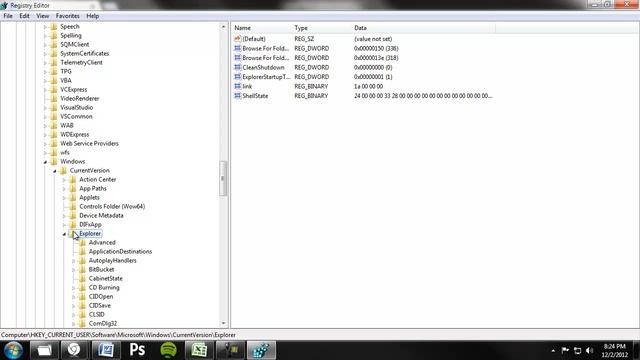Open Photoshop from the taskbar
This screenshot has width=640, height=360.
[137, 350]
